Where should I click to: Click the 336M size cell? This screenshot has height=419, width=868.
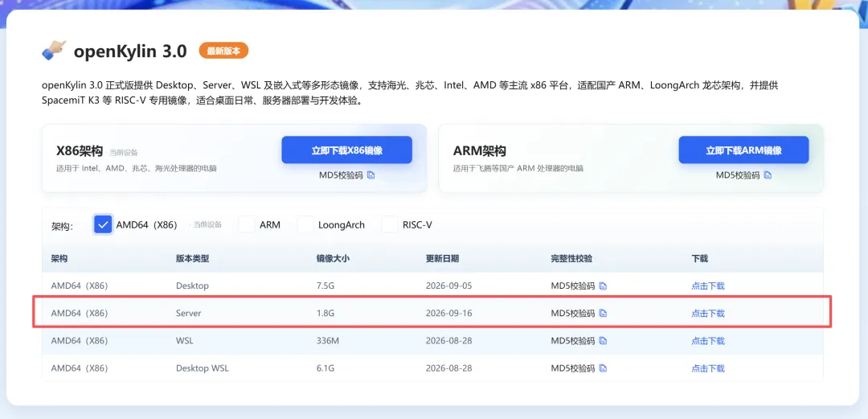pyautogui.click(x=328, y=340)
